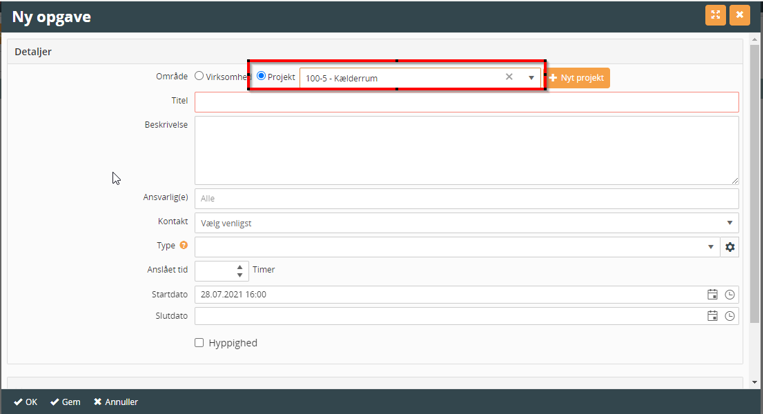Enable the Hyppighed checkbox
763x414 pixels.
tap(200, 343)
